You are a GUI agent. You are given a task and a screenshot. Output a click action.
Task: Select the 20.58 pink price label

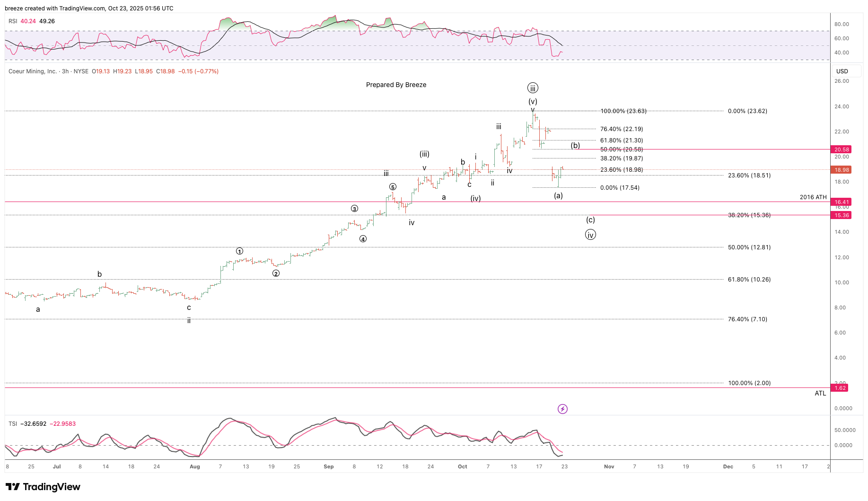click(x=842, y=149)
